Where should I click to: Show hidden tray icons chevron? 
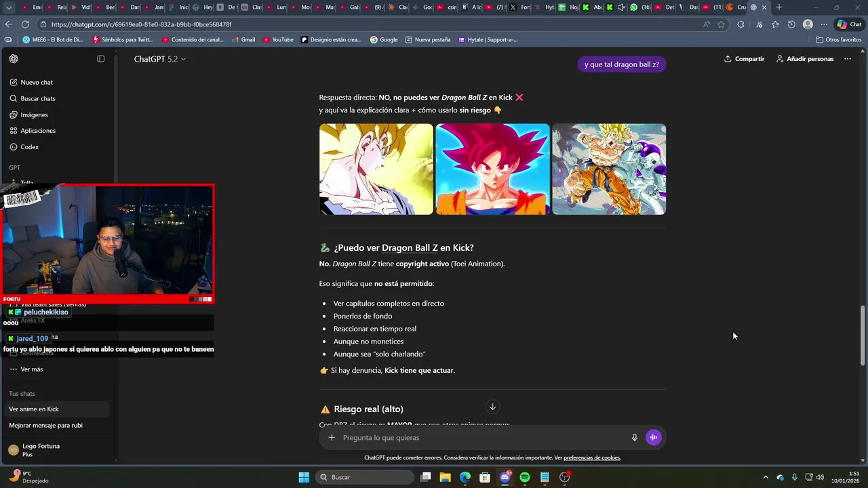point(766,477)
